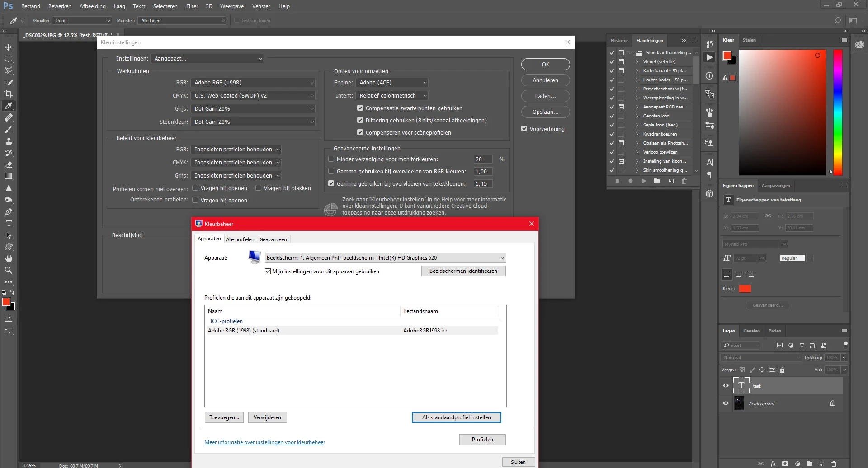Delete layer trash icon in Lagen panel

(x=834, y=463)
